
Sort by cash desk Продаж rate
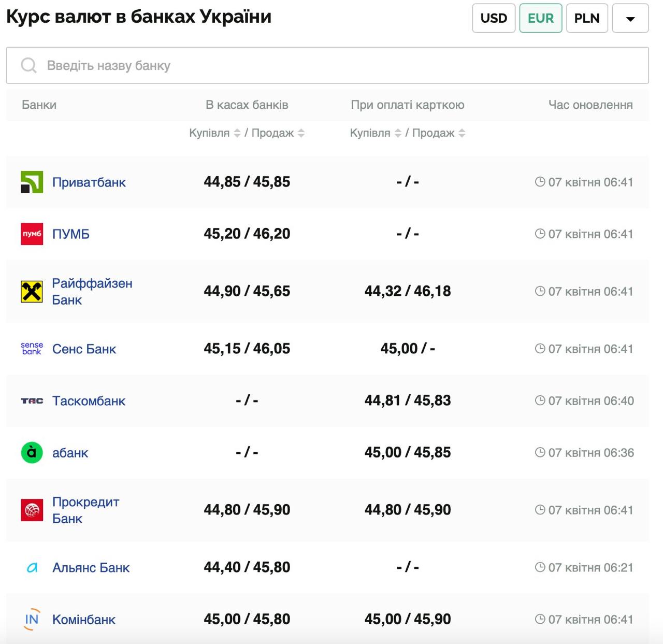point(301,133)
